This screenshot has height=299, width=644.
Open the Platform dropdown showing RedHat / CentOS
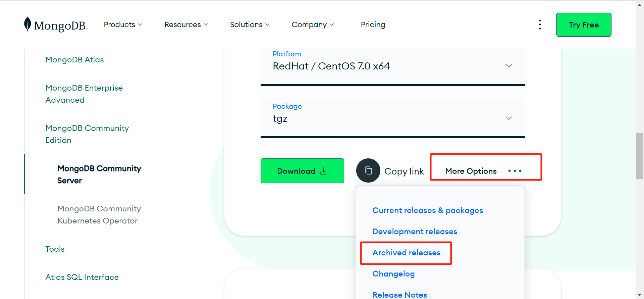tap(392, 66)
